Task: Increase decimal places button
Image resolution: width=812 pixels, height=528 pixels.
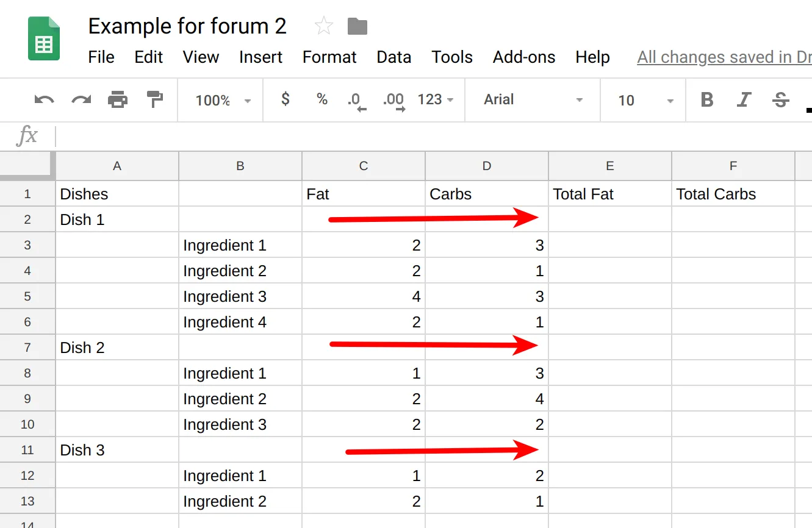Action: pos(393,101)
